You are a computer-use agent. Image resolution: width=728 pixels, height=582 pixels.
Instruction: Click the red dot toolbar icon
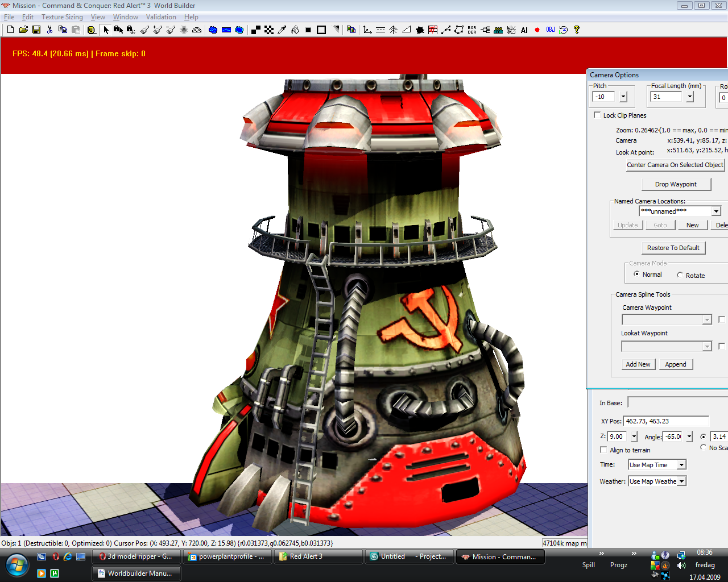(x=537, y=30)
